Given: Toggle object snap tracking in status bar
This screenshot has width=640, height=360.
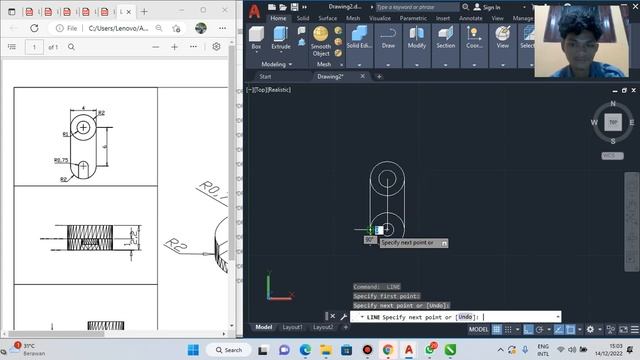Looking at the screenshot, I should 559,329.
